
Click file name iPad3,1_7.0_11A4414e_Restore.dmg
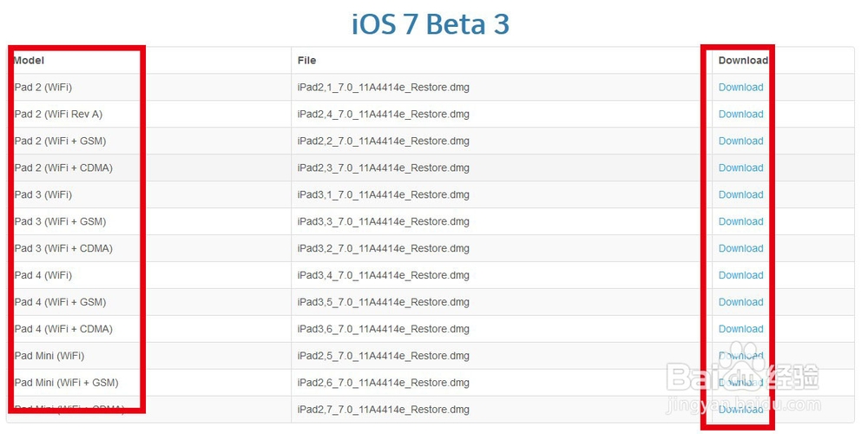[x=383, y=194]
